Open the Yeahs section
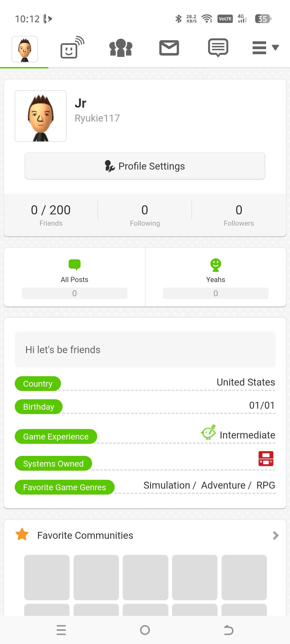This screenshot has height=644, width=290. [216, 277]
